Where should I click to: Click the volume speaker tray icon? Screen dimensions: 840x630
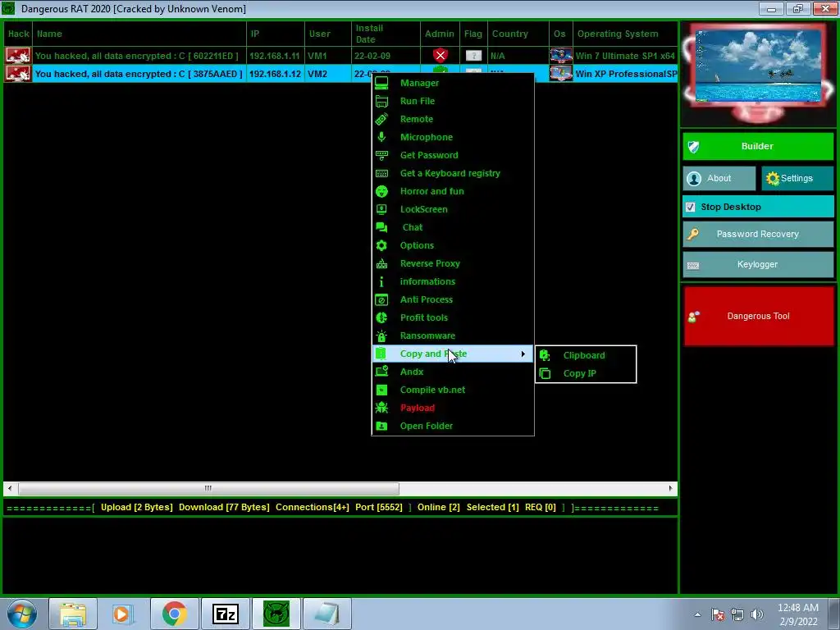click(x=756, y=614)
